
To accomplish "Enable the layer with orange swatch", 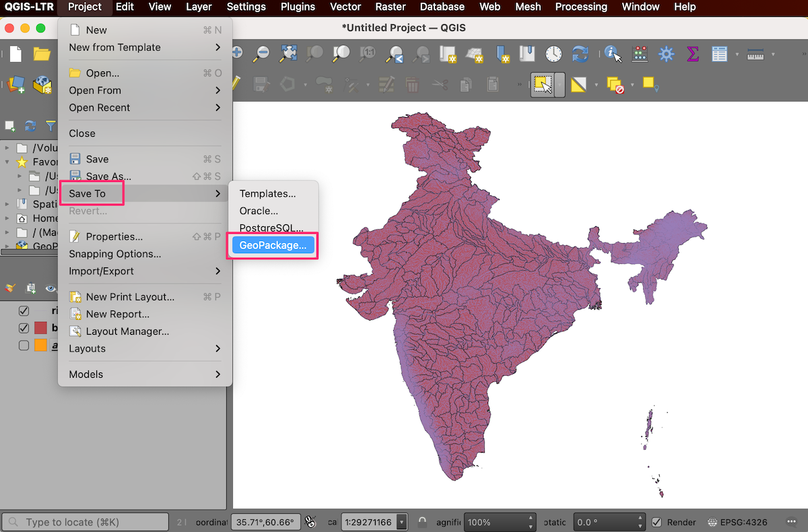I will click(24, 345).
